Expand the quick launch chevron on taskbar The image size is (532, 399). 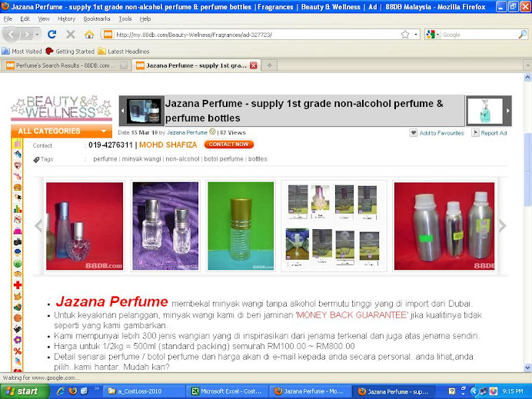pyautogui.click(x=97, y=389)
